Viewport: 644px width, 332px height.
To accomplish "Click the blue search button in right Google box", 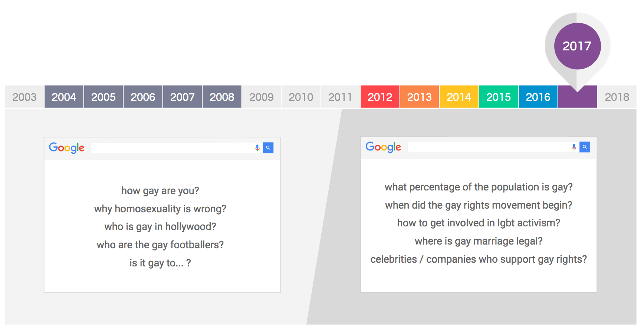I will coord(585,147).
